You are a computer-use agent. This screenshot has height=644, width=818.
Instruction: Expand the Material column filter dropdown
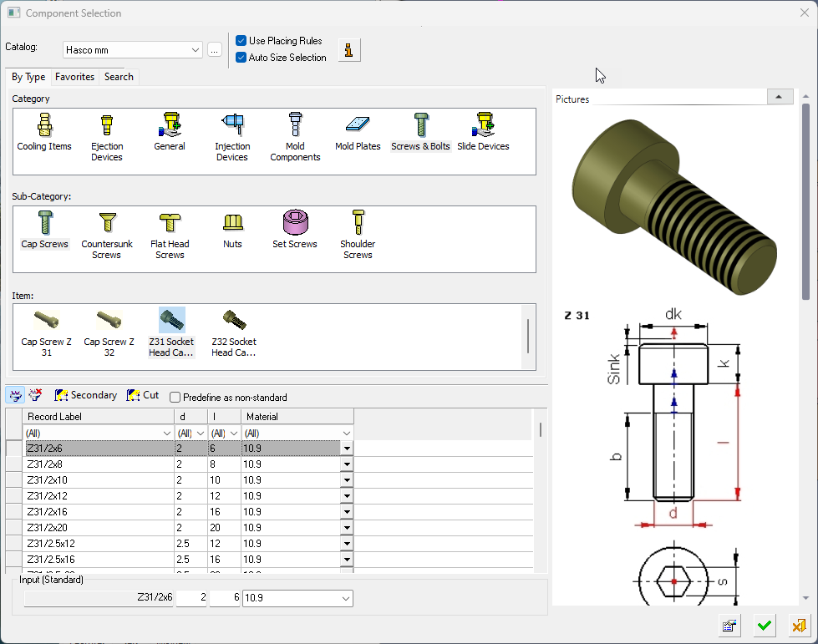pyautogui.click(x=346, y=434)
